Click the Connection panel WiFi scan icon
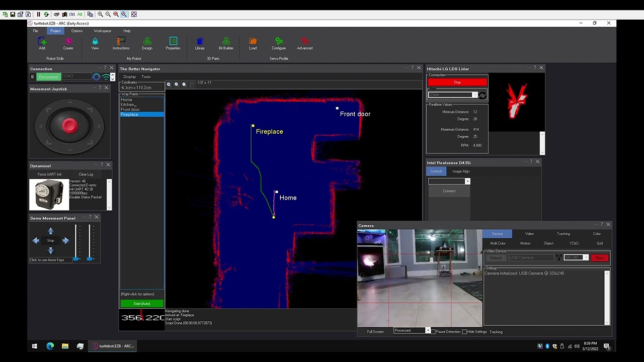The image size is (644, 362). (106, 76)
